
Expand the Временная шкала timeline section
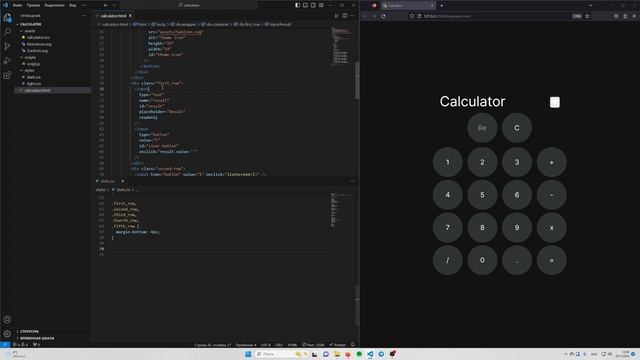coord(37,338)
